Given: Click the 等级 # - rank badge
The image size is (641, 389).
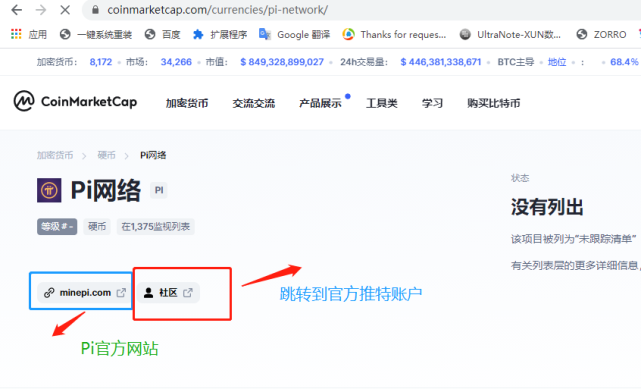Looking at the screenshot, I should (57, 226).
